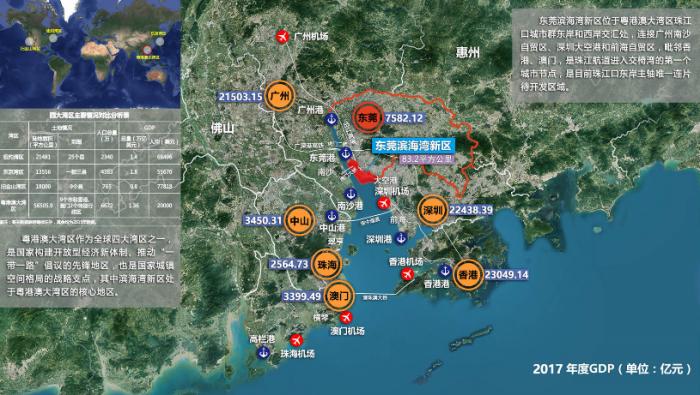The width and height of the screenshot is (700, 395).
Task: Click the purple 83.2平方公里 area tag
Action: pos(427,159)
